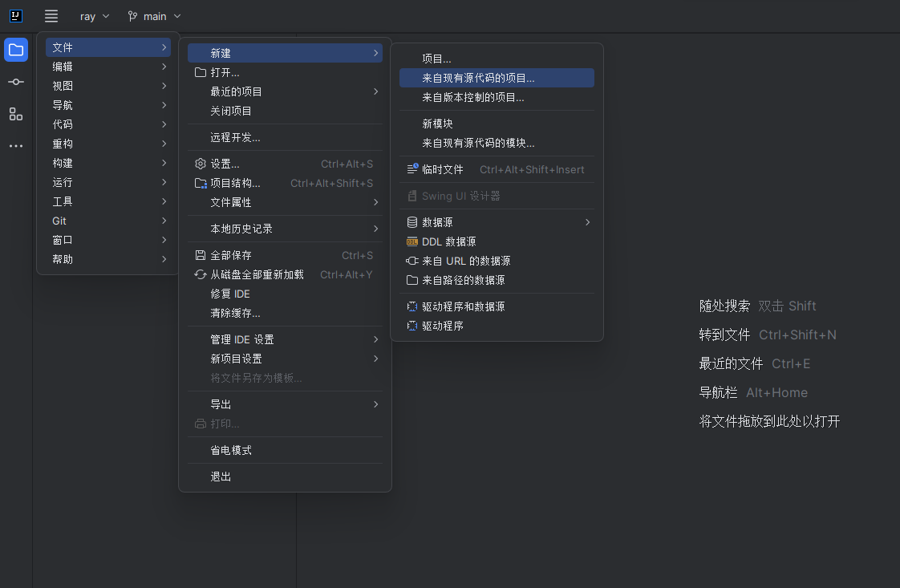Expand the 管理 IDE 设置 submenu
This screenshot has width=900, height=588.
click(x=286, y=339)
